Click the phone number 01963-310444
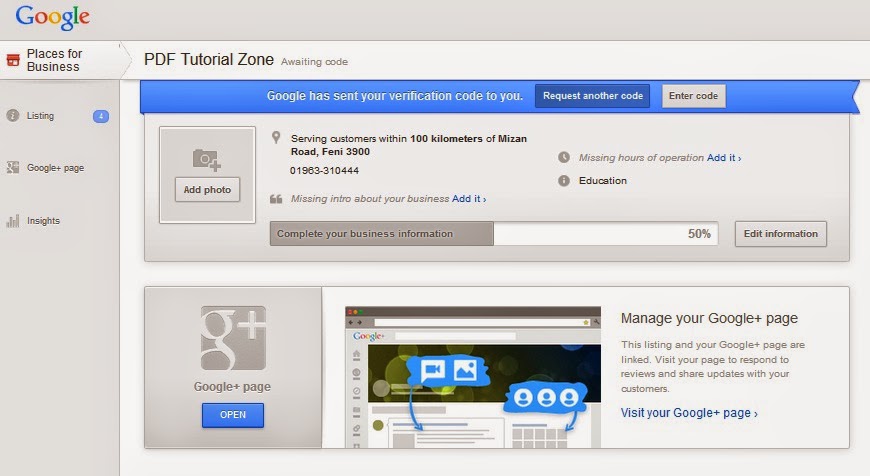Screen dimensions: 870x476 point(324,170)
